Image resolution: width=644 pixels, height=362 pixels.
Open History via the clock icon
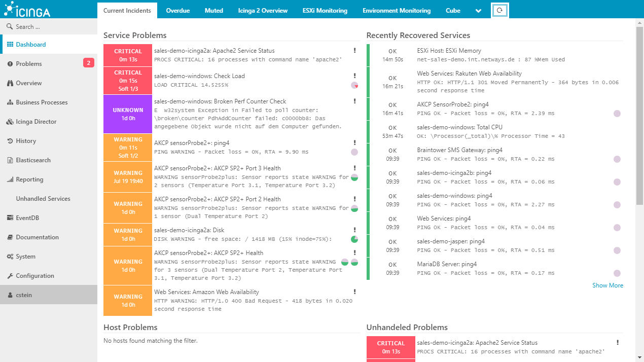[10, 141]
